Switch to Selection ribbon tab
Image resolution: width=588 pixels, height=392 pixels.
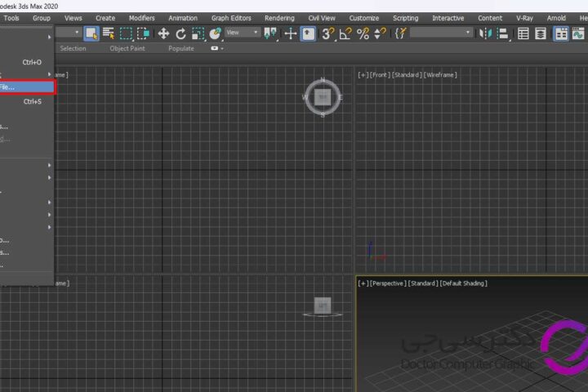73,48
